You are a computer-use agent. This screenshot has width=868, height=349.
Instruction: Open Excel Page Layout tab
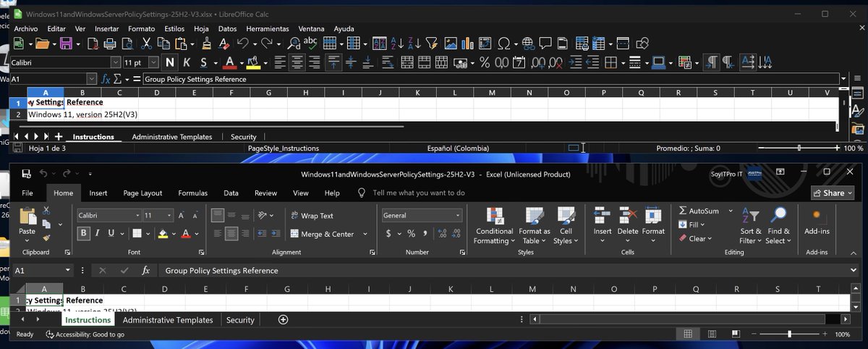pos(142,193)
